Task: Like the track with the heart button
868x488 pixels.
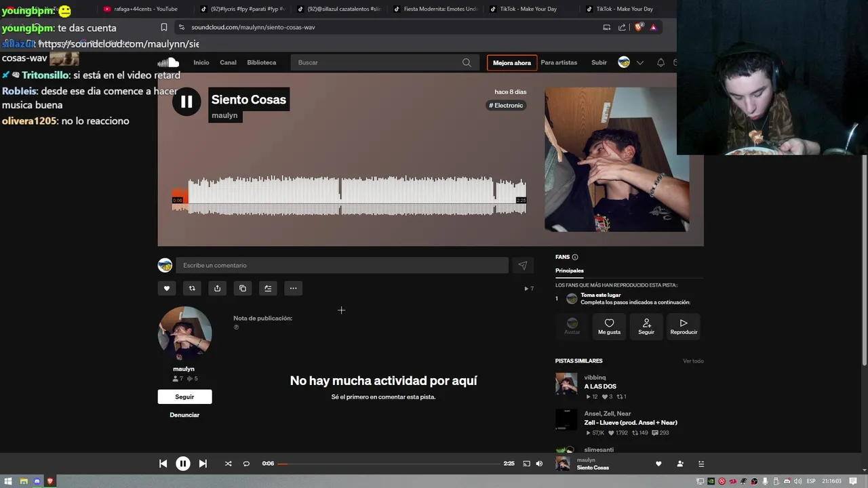Action: point(167,288)
